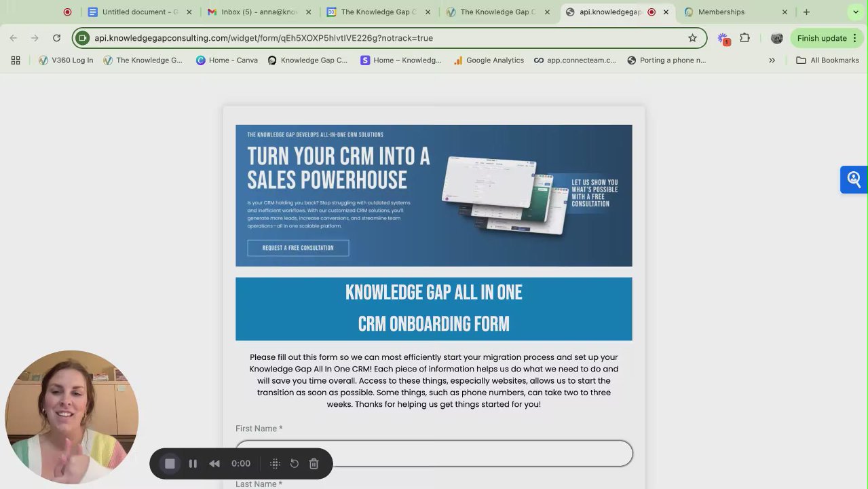Click the site info icon in address bar

point(82,38)
